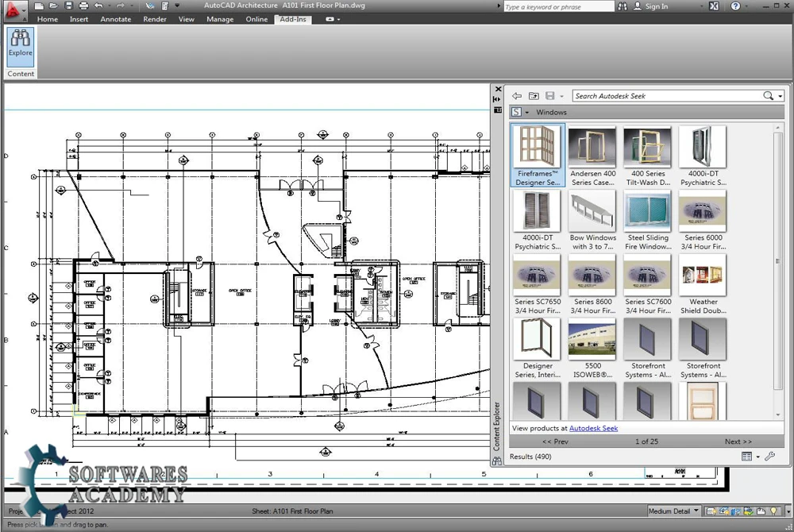794x532 pixels.
Task: Open the Manage ribbon tab
Action: (x=220, y=19)
